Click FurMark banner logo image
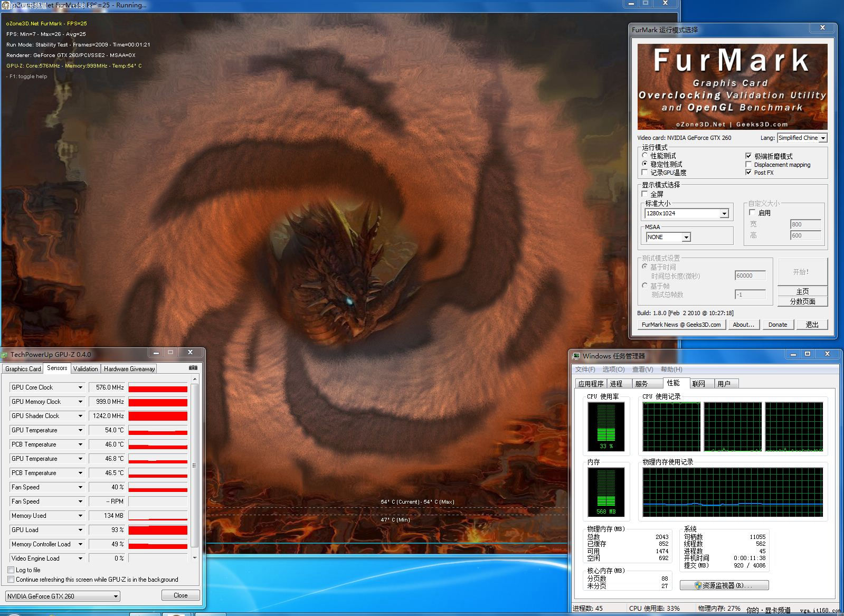Screen dimensions: 844x616 pos(732,87)
